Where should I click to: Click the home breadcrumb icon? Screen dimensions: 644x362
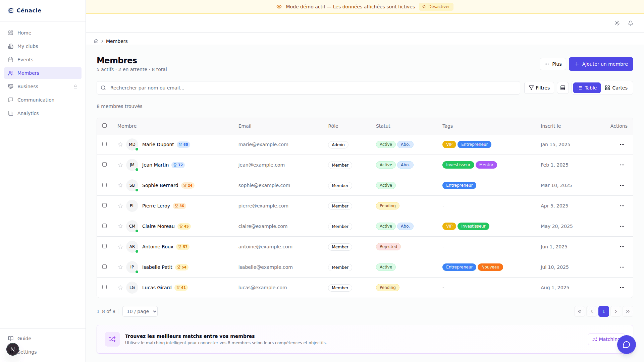pos(96,41)
